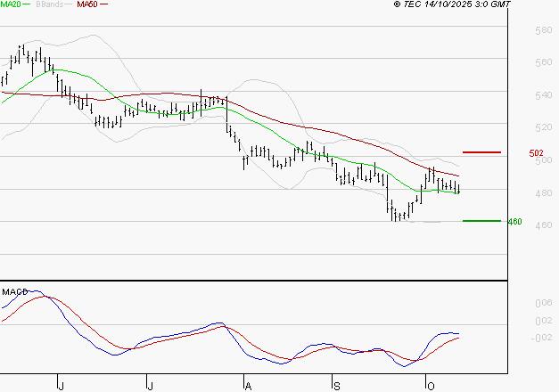Click the green MA20 legend line sample
This screenshot has height=392, width=559.
pos(28,4)
